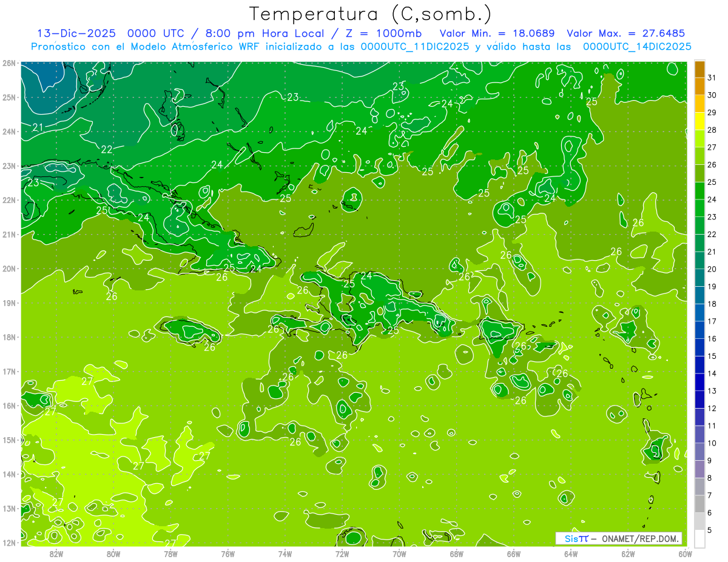Click the "0000UTC_14DIC2025" valid-until time
728x562 pixels.
637,47
